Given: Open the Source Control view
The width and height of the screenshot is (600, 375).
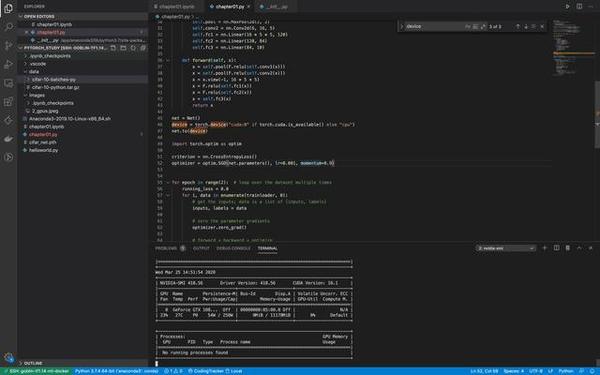Looking at the screenshot, I should [8, 45].
